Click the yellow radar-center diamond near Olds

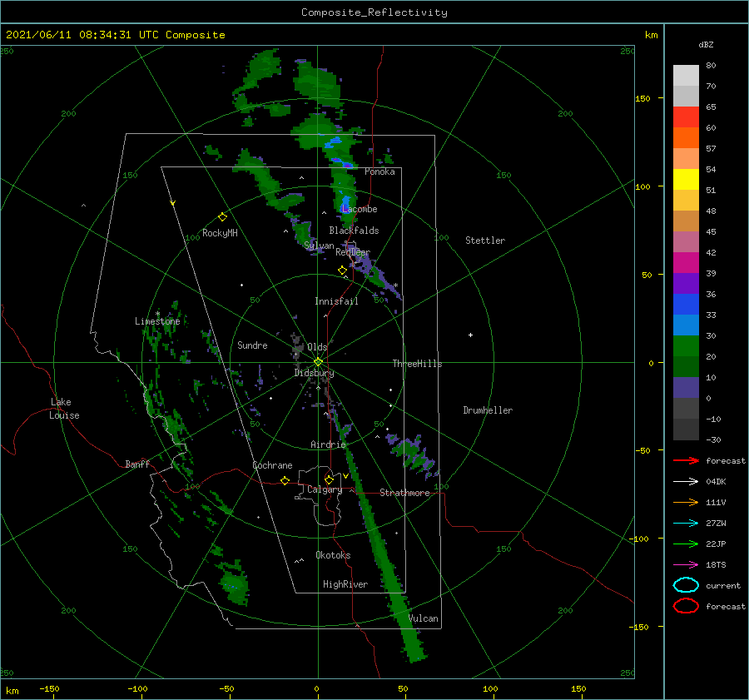coord(318,362)
